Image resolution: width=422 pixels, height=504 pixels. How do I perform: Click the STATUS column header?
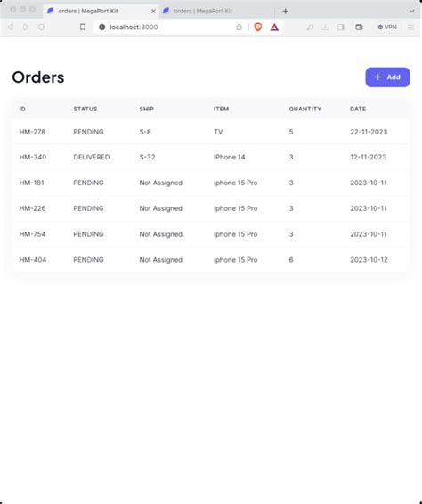(x=85, y=109)
